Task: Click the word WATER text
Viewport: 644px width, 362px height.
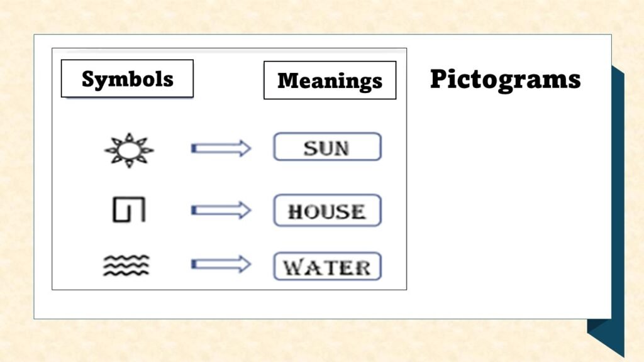Action: tap(327, 268)
